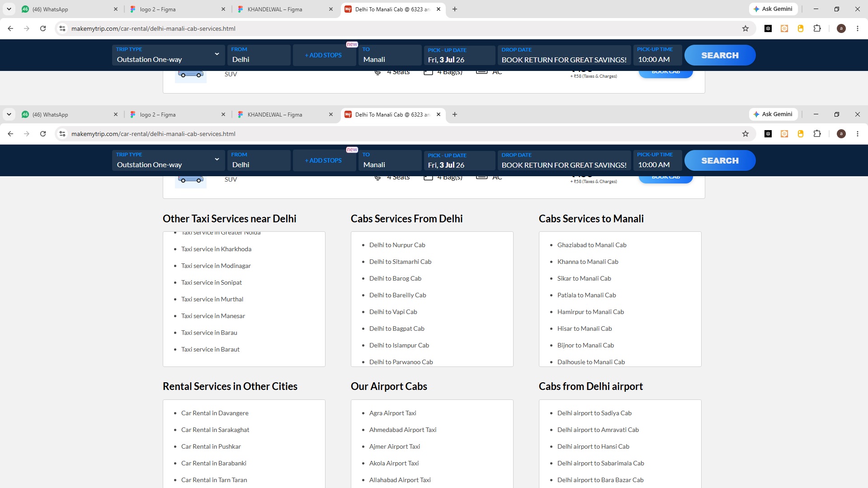Open 'Patiala to Manali Cab' link
Viewport: 868px width, 488px height.
click(x=586, y=295)
